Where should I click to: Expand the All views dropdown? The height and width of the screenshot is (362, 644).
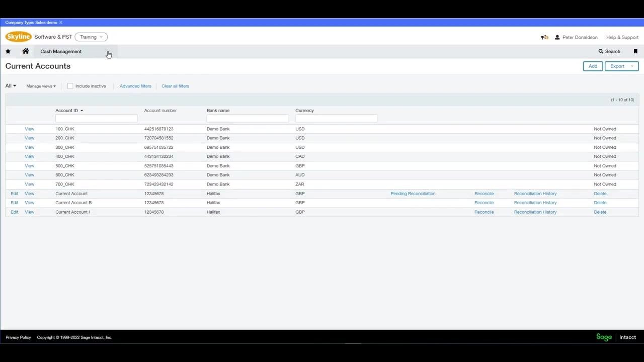[x=11, y=86]
